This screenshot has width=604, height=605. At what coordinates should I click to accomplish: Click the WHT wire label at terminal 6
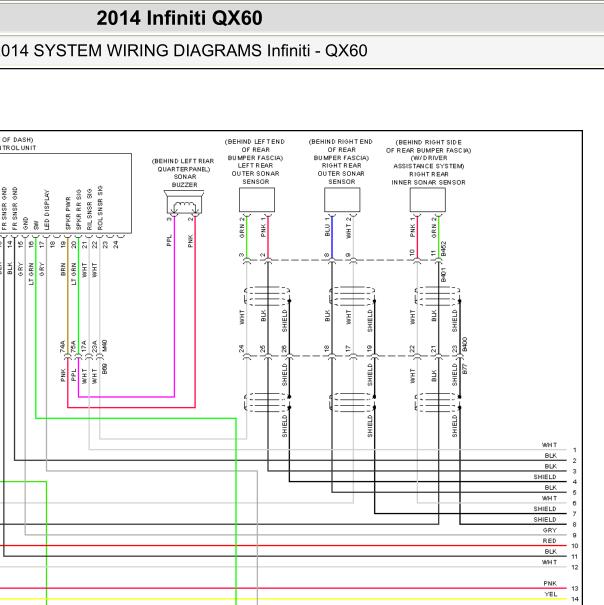[550, 498]
